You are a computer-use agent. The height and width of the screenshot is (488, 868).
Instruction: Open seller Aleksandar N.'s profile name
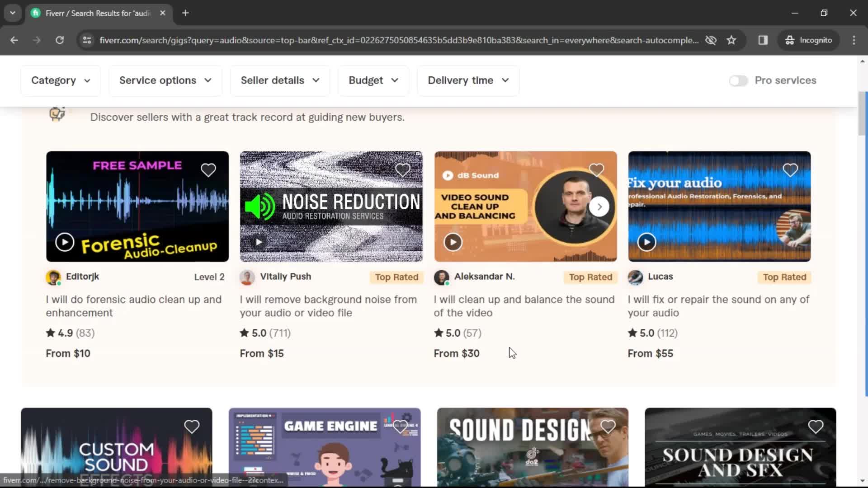pos(484,277)
